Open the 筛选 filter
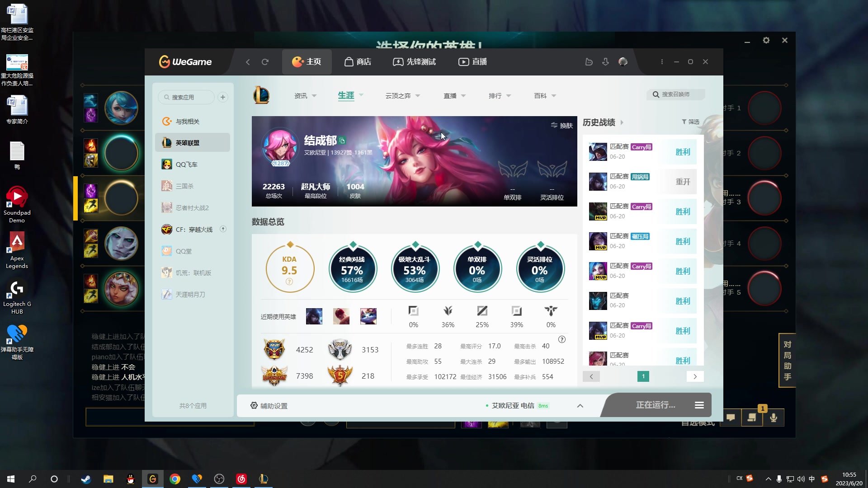Image resolution: width=868 pixels, height=488 pixels. point(690,122)
